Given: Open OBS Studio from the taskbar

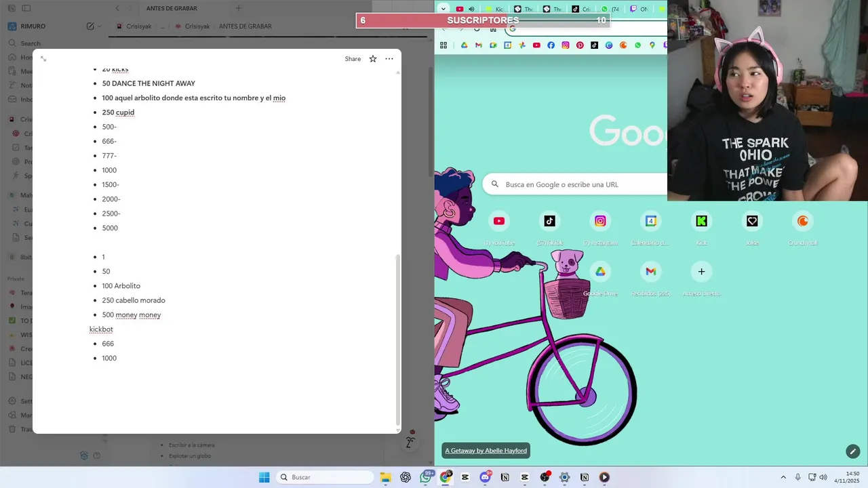Looking at the screenshot, I should pyautogui.click(x=545, y=477).
